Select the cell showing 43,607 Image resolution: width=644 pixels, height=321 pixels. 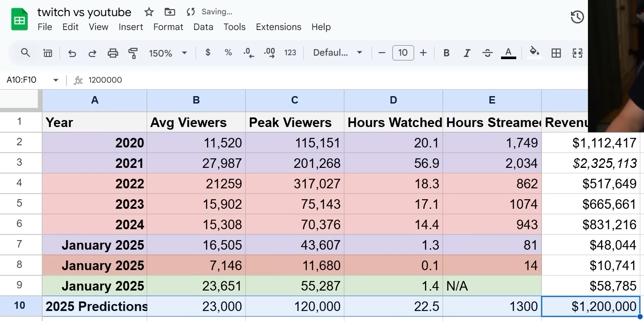pyautogui.click(x=295, y=245)
